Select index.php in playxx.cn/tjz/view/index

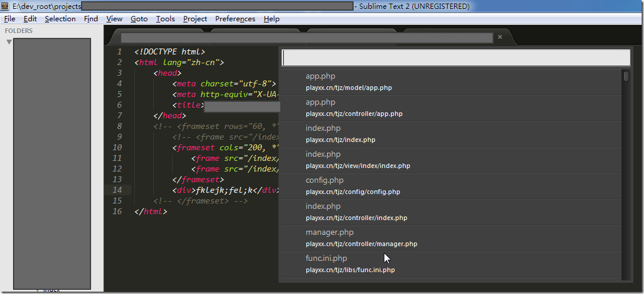(451, 160)
